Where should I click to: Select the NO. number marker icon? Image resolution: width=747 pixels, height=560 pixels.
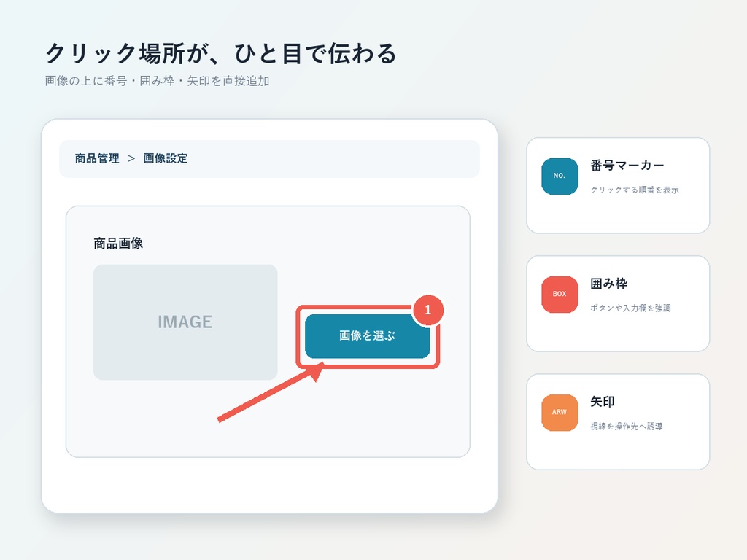pos(560,176)
